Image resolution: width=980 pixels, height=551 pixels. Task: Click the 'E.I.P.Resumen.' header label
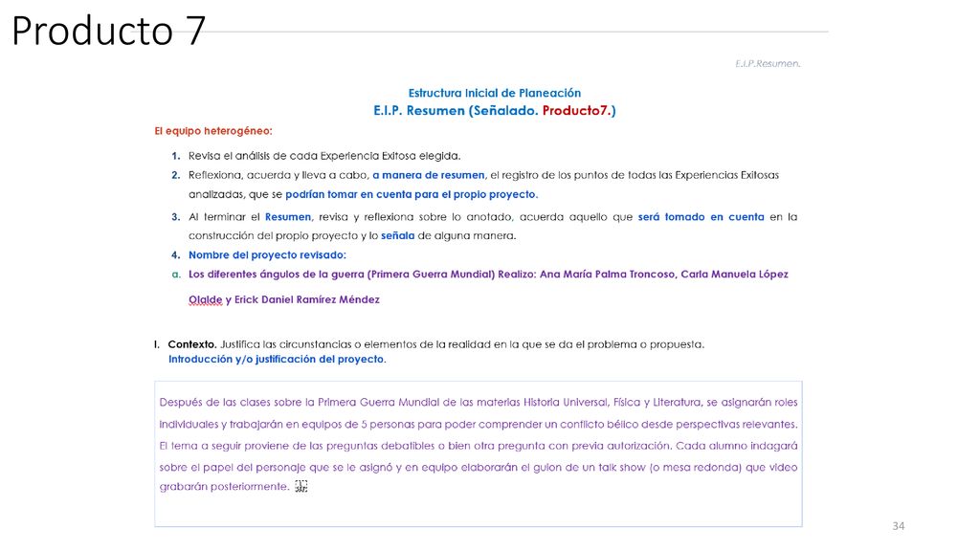point(768,64)
